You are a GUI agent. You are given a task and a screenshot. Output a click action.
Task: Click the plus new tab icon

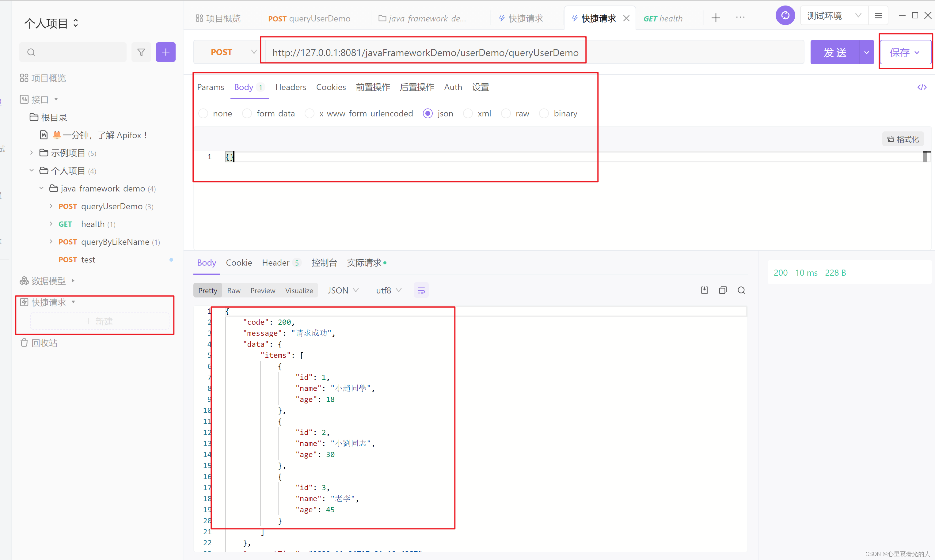point(716,18)
